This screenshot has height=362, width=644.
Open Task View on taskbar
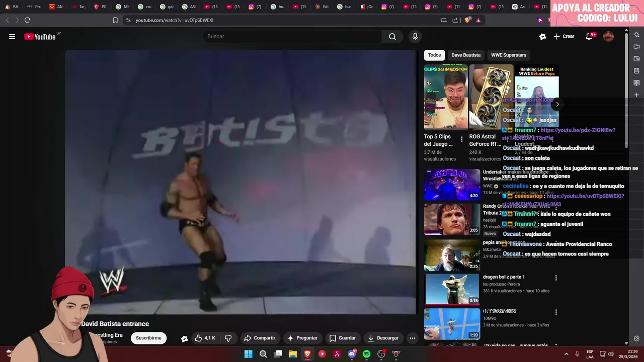(x=278, y=354)
